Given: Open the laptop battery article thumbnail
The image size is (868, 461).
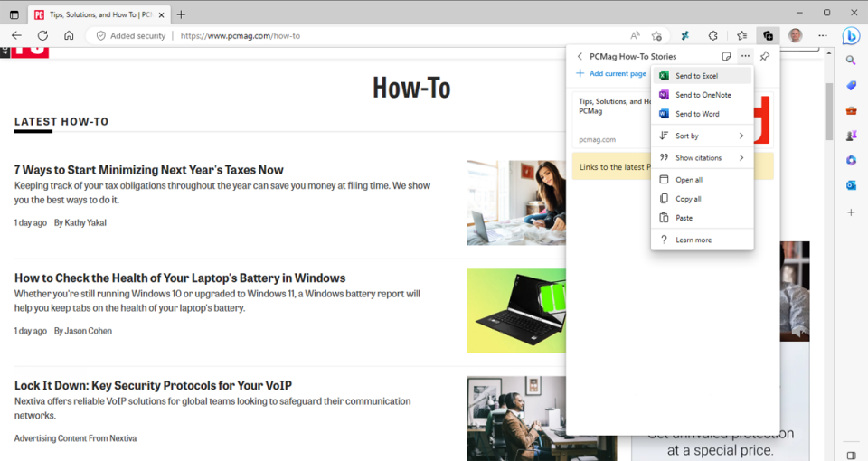Looking at the screenshot, I should (x=516, y=310).
